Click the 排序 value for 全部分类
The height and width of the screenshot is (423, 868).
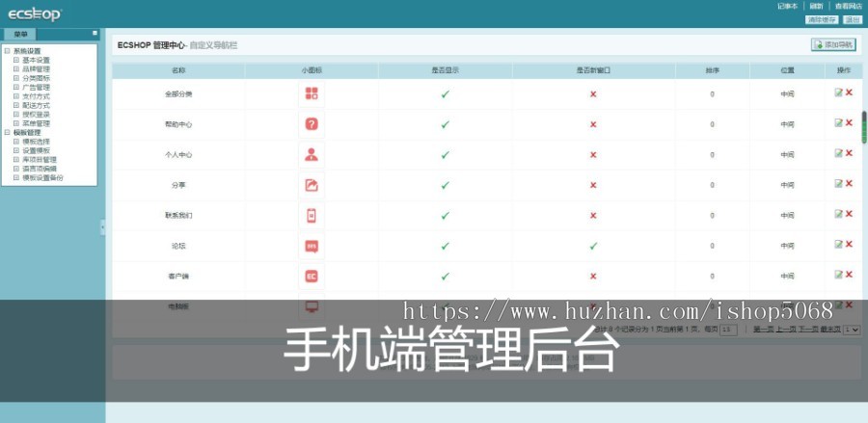click(x=712, y=94)
